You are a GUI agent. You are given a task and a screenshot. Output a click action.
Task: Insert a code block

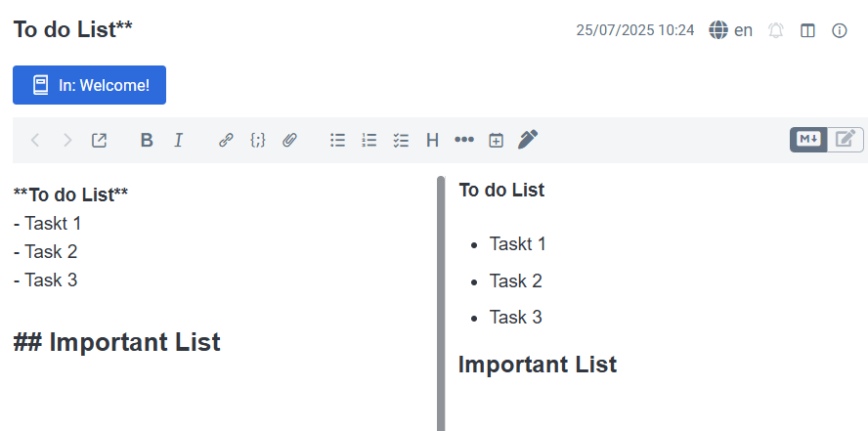click(257, 140)
